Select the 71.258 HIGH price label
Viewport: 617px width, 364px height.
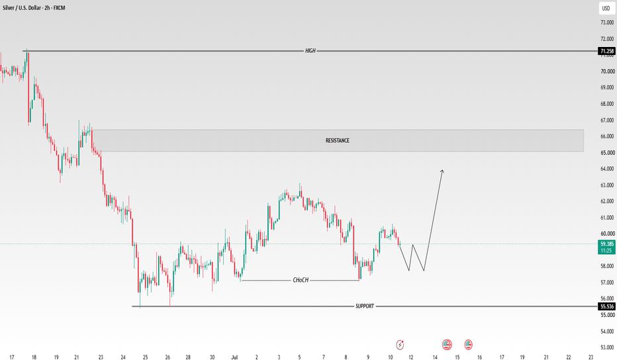[607, 51]
